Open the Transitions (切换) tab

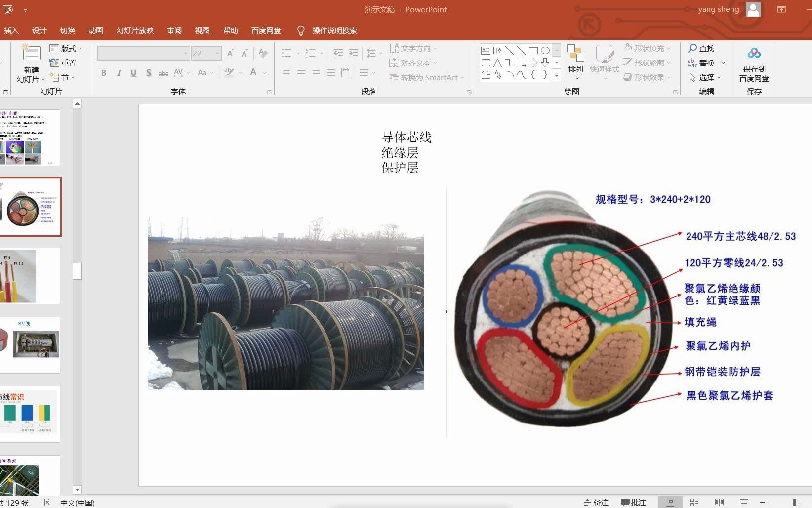click(x=68, y=30)
